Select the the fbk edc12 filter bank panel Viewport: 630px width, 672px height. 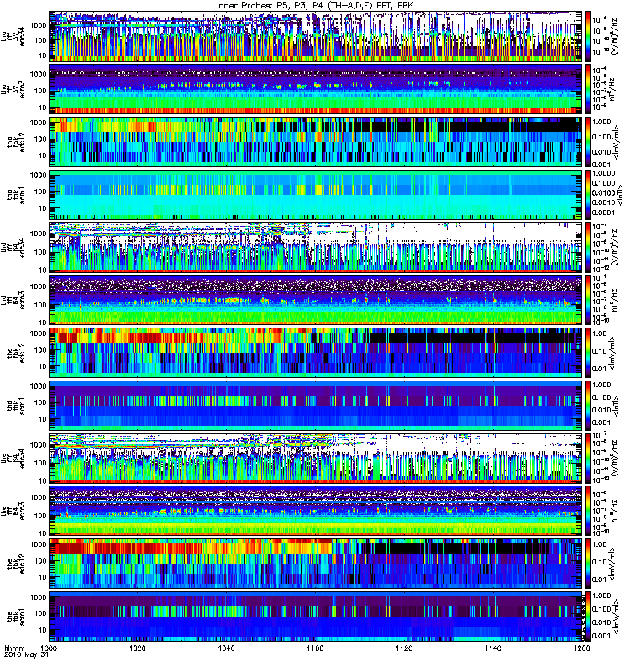click(x=316, y=564)
